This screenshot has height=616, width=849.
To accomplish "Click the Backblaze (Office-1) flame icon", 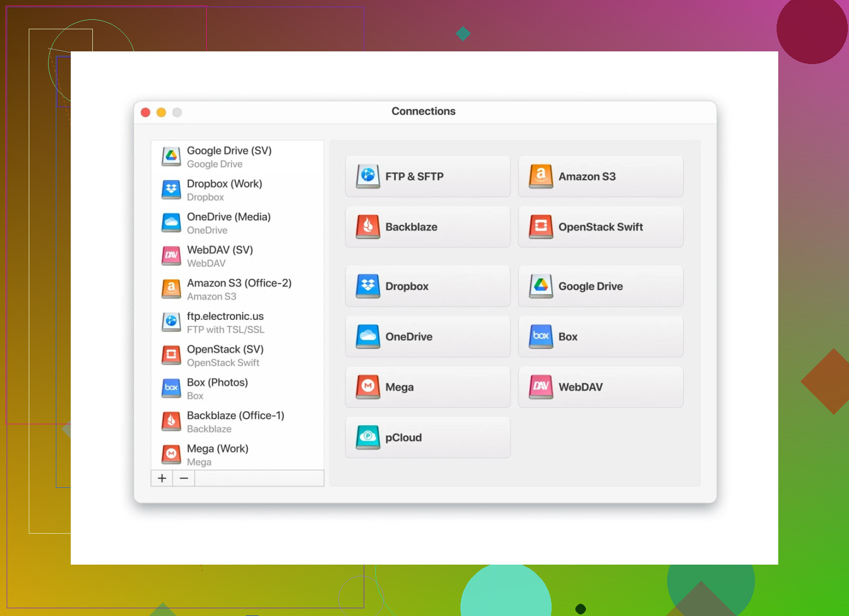I will (x=171, y=422).
